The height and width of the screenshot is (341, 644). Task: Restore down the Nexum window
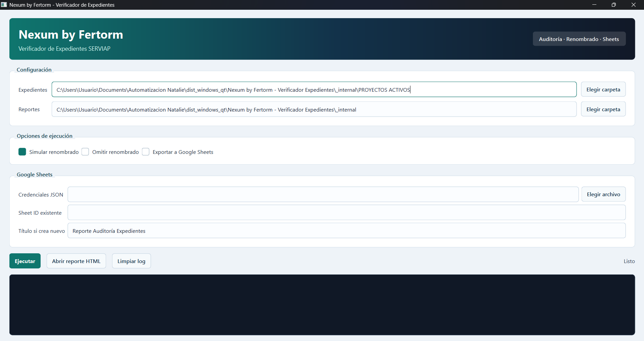(x=614, y=5)
